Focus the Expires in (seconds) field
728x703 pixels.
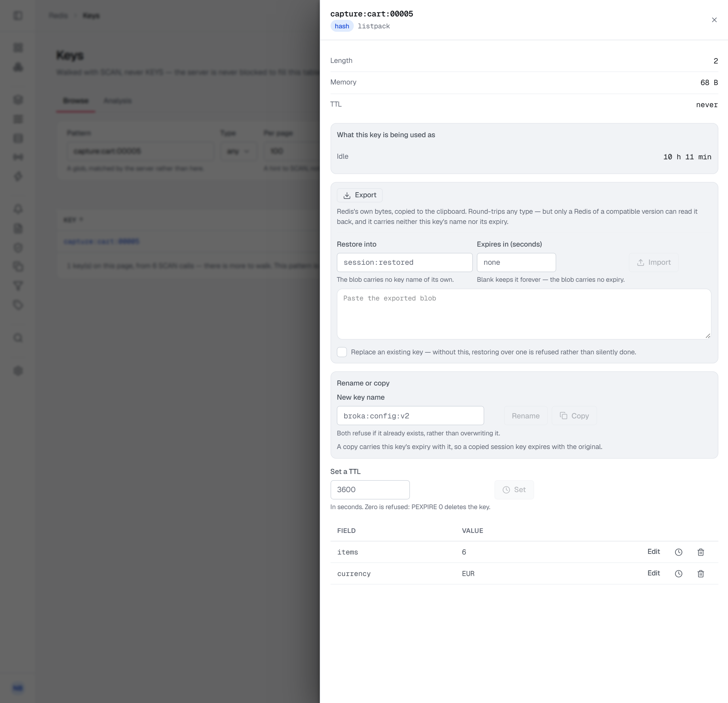point(516,262)
